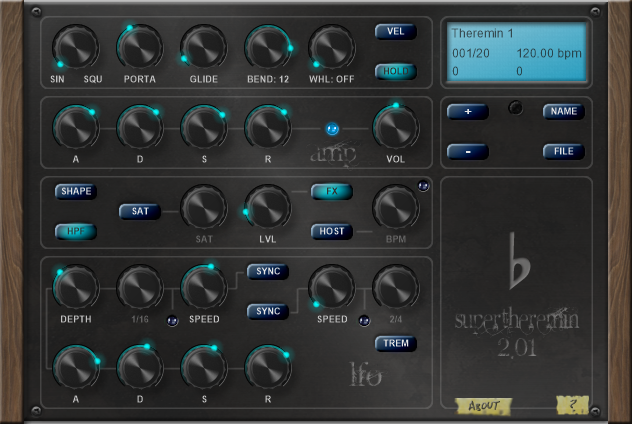The width and height of the screenshot is (632, 424).
Task: Open the FILE menu button
Action: [x=564, y=151]
